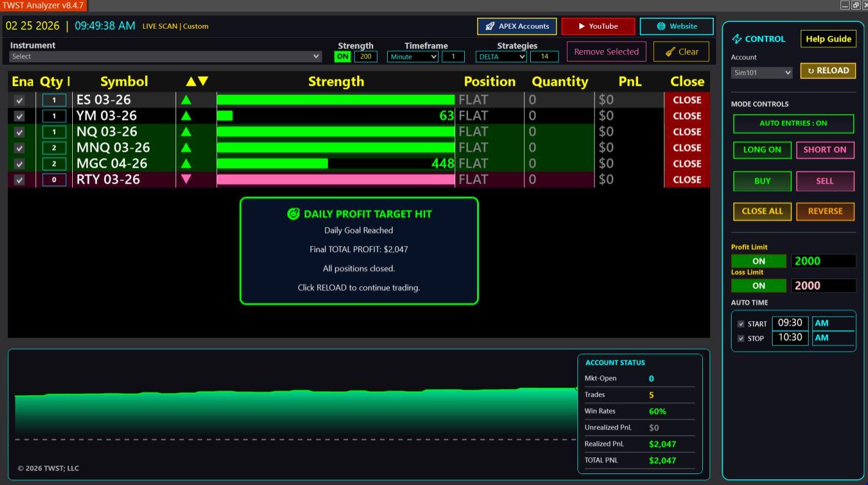Click the NQ 03-26 strength bar

click(336, 131)
